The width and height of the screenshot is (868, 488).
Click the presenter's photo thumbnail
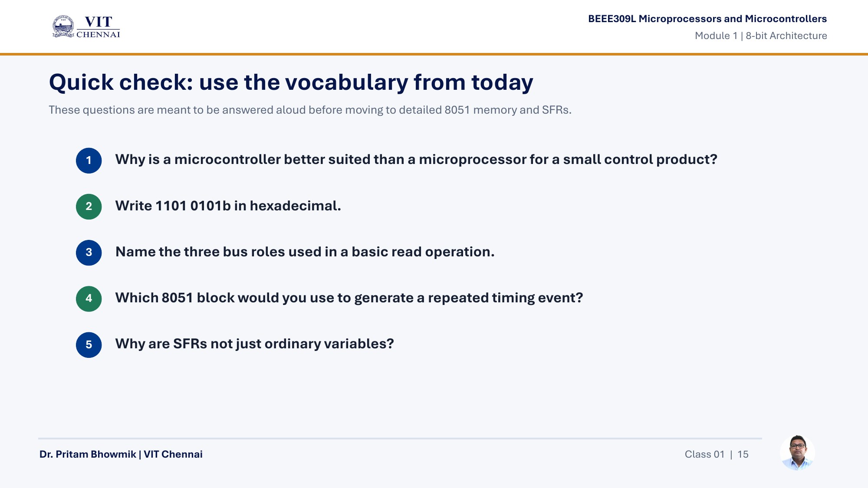click(797, 453)
